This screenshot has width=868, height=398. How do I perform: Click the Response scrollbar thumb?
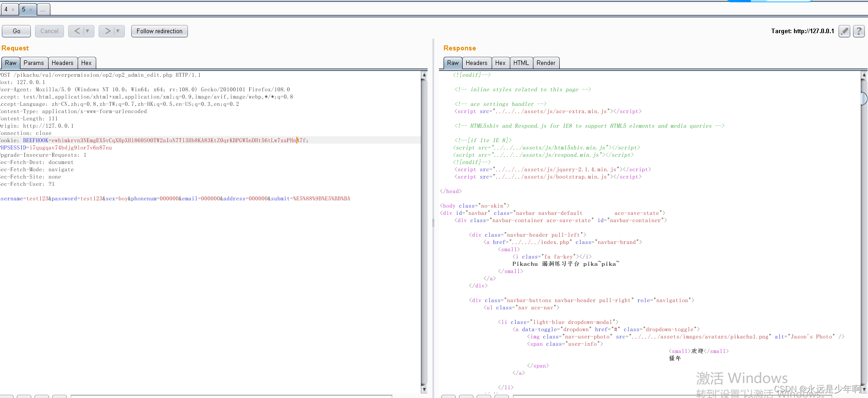click(864, 98)
